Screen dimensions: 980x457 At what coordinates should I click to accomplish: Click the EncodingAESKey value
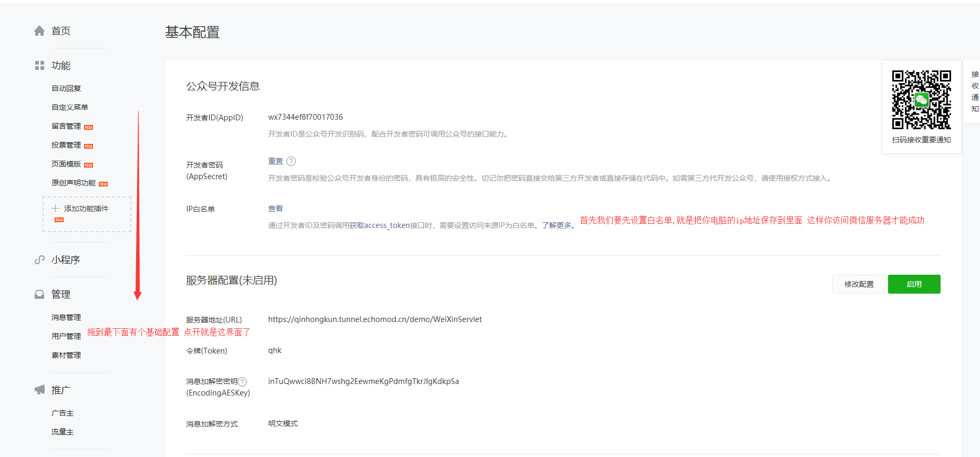(364, 381)
